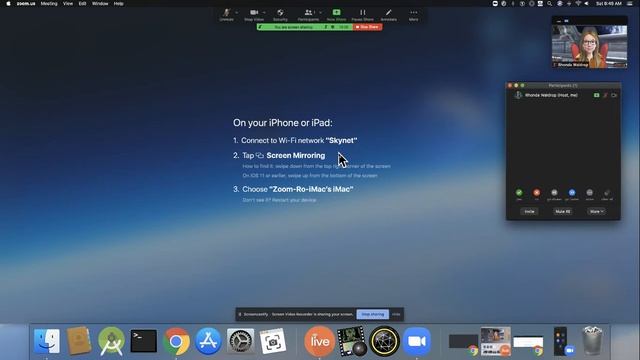Viewport: 640px width, 360px height.
Task: Click the Zoom status icon in menu bar
Action: pos(495,4)
